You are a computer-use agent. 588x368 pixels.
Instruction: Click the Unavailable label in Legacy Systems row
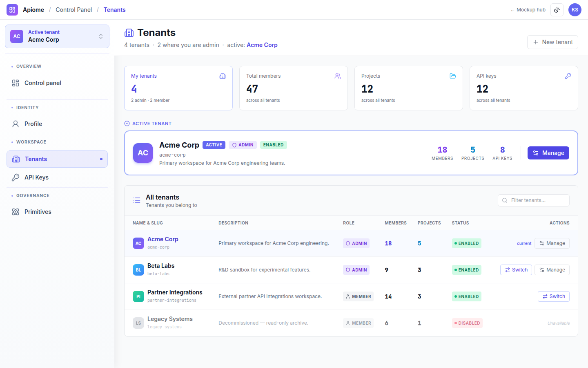(x=559, y=323)
